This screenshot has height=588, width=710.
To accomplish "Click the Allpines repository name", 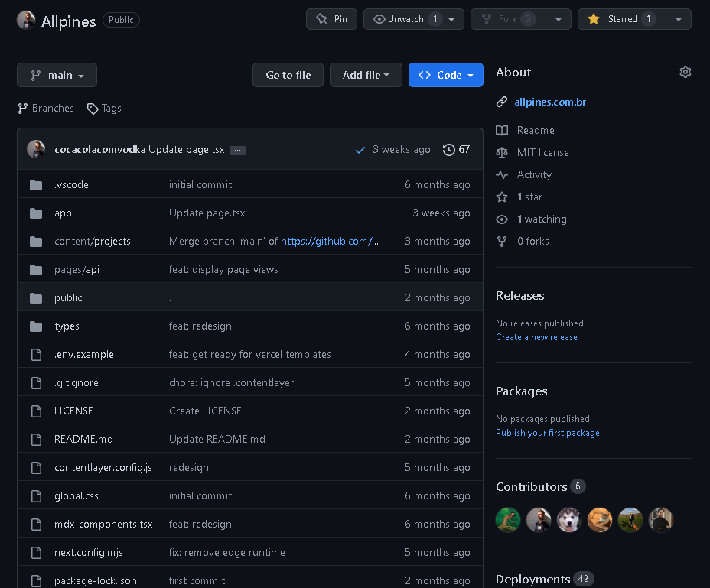I will [x=68, y=21].
